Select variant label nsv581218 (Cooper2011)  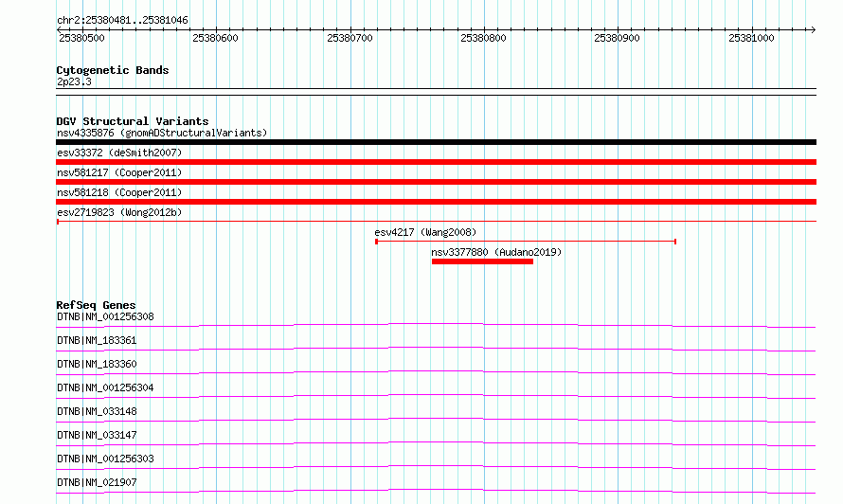[119, 192]
